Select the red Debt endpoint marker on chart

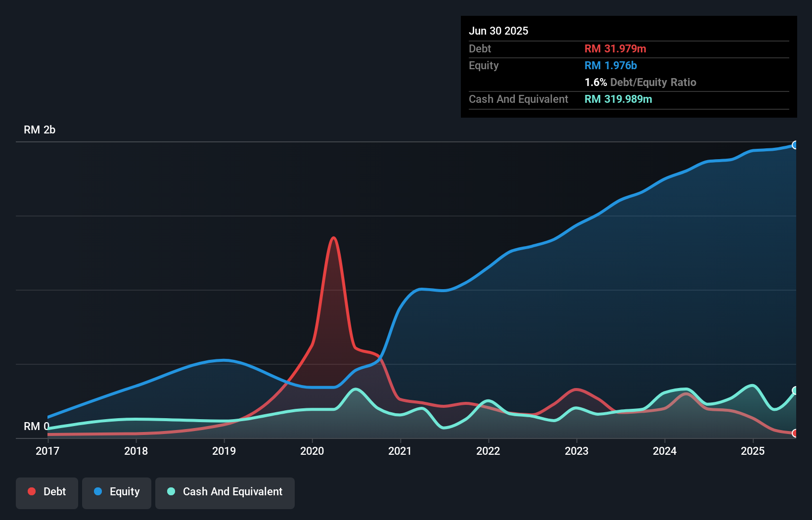coord(795,433)
